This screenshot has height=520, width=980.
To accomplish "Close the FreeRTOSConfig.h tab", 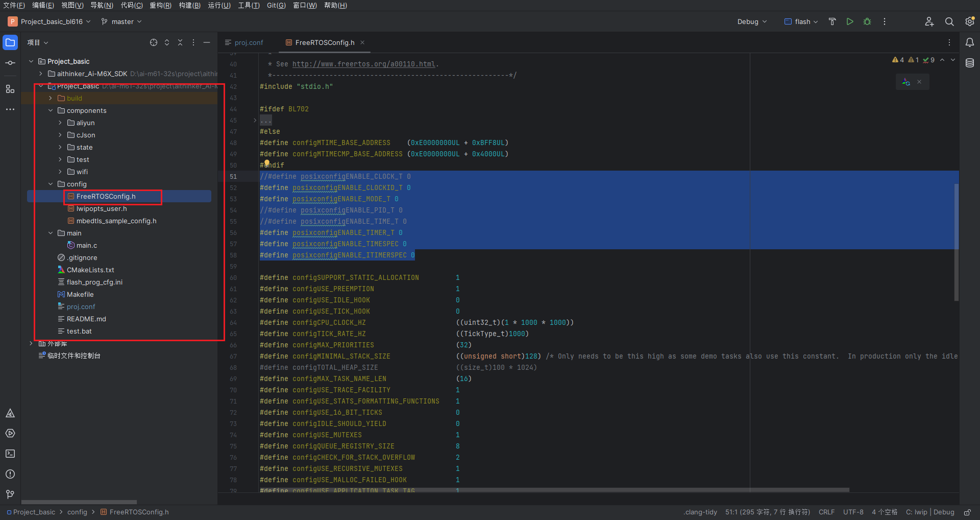I will pos(362,42).
